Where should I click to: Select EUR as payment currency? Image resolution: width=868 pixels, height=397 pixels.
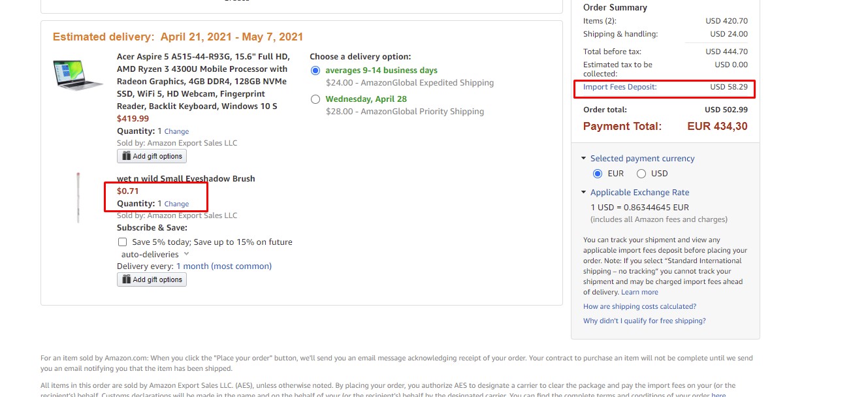pyautogui.click(x=597, y=174)
